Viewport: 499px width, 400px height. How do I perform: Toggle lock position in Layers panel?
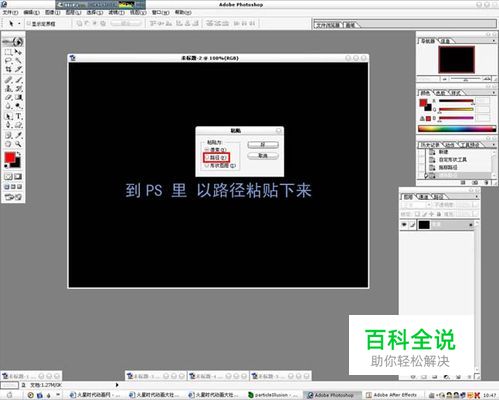tap(432, 214)
